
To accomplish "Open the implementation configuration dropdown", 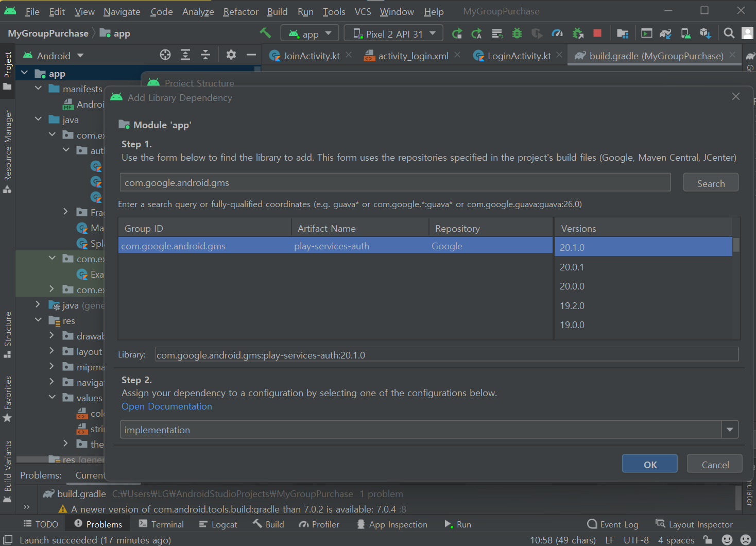I will tap(730, 430).
